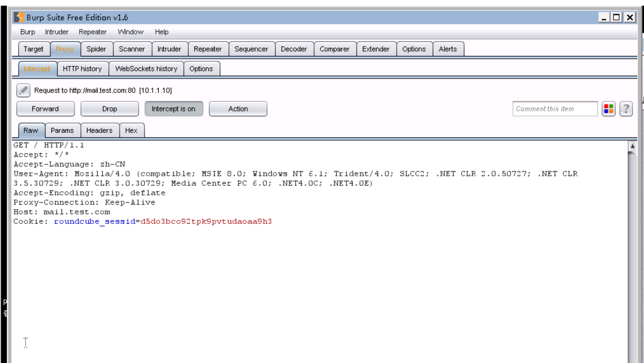This screenshot has width=644, height=363.
Task: Open the Action menu button
Action: coord(238,109)
